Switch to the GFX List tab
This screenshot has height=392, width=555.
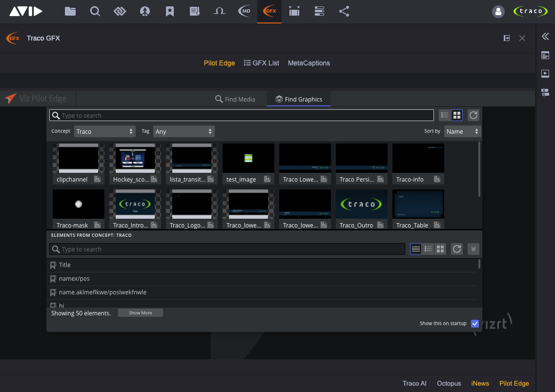tap(262, 63)
